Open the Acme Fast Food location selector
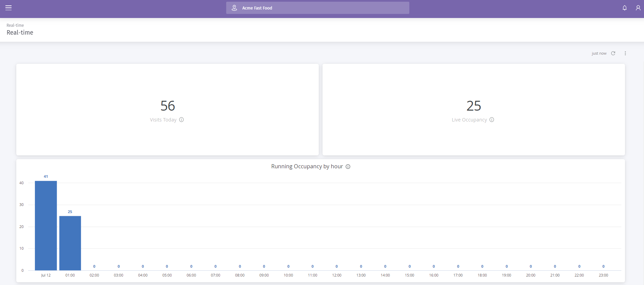 [318, 8]
